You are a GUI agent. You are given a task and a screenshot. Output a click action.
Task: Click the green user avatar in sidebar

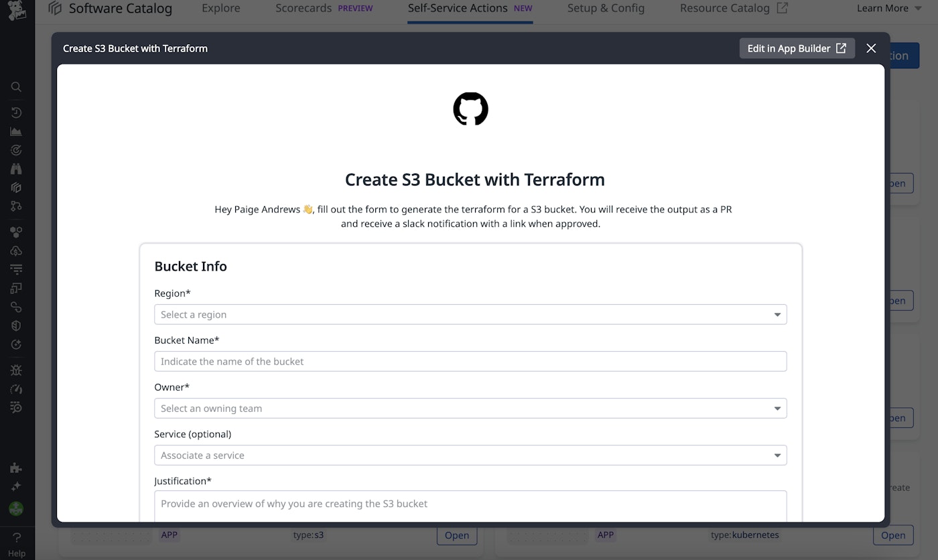[x=17, y=509]
